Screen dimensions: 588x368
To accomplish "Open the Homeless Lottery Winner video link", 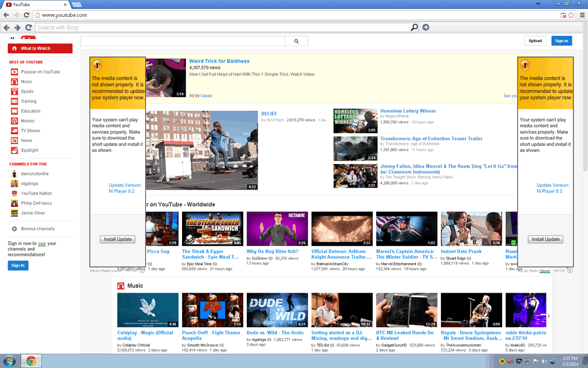I will (408, 111).
